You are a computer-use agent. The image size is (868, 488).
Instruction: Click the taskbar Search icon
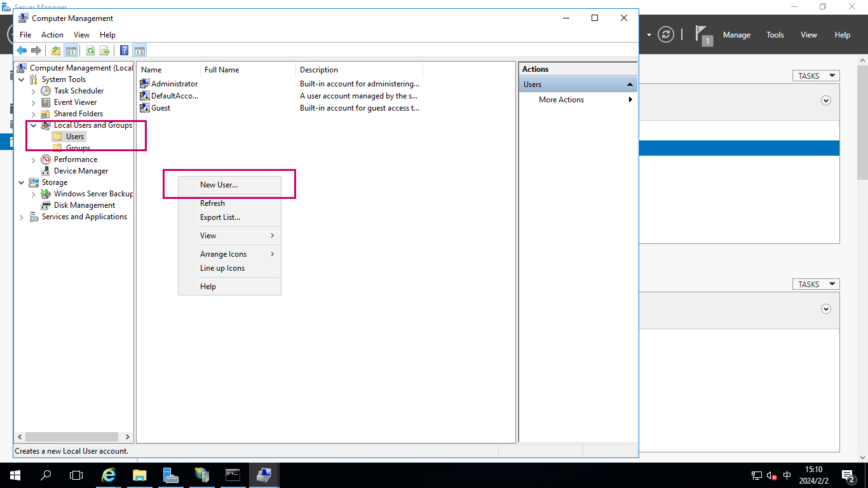pos(46,475)
